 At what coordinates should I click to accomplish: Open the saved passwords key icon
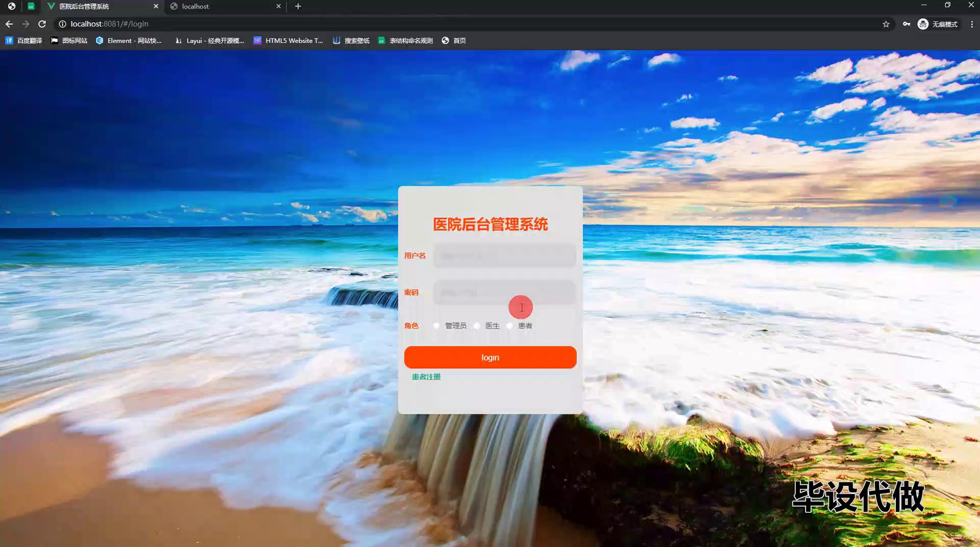(x=906, y=24)
